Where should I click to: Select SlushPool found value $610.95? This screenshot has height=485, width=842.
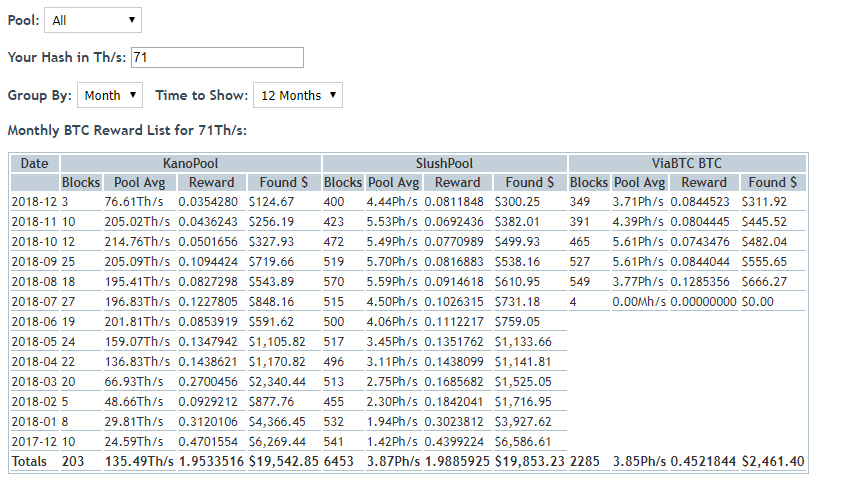pyautogui.click(x=517, y=282)
